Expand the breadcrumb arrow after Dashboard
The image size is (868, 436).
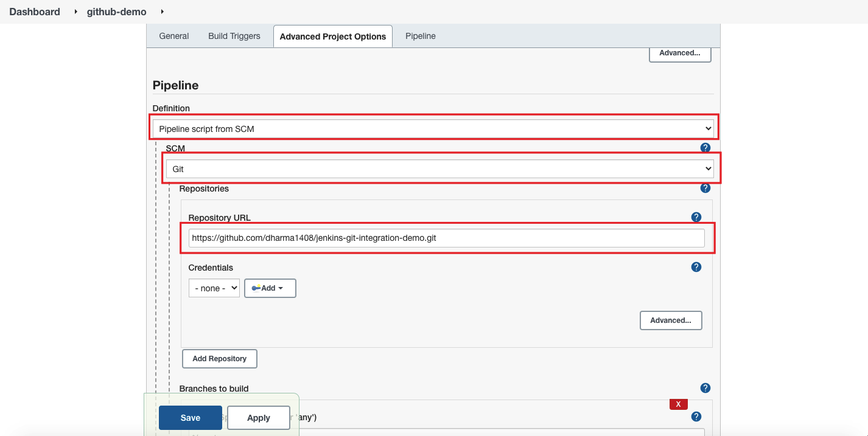point(75,12)
